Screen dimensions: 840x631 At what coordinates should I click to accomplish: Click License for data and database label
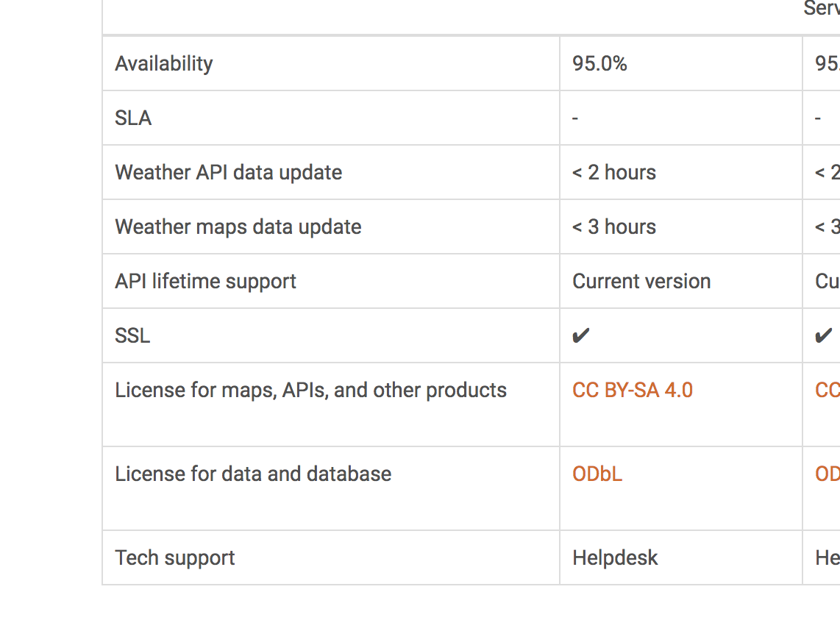tap(253, 474)
